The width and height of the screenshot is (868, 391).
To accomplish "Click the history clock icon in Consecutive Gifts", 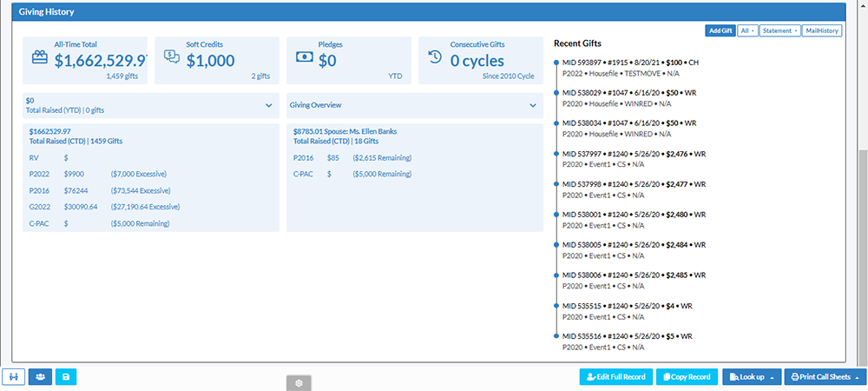I will coord(435,57).
